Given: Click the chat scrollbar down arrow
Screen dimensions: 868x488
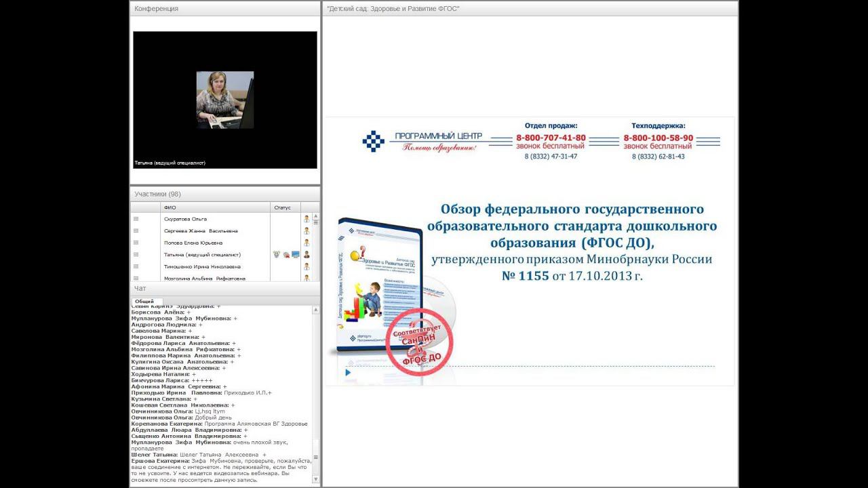Looking at the screenshot, I should pos(315,480).
